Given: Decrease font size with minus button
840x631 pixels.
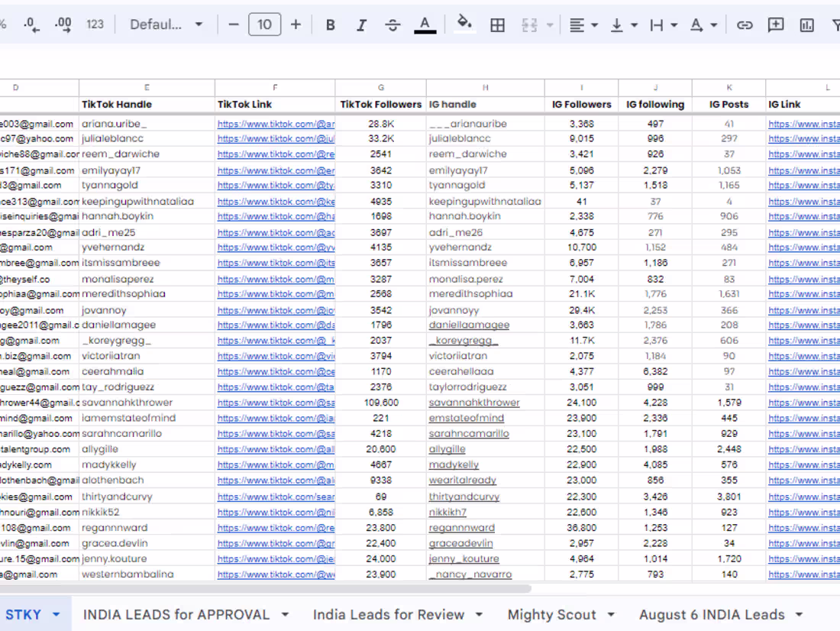Looking at the screenshot, I should 234,24.
